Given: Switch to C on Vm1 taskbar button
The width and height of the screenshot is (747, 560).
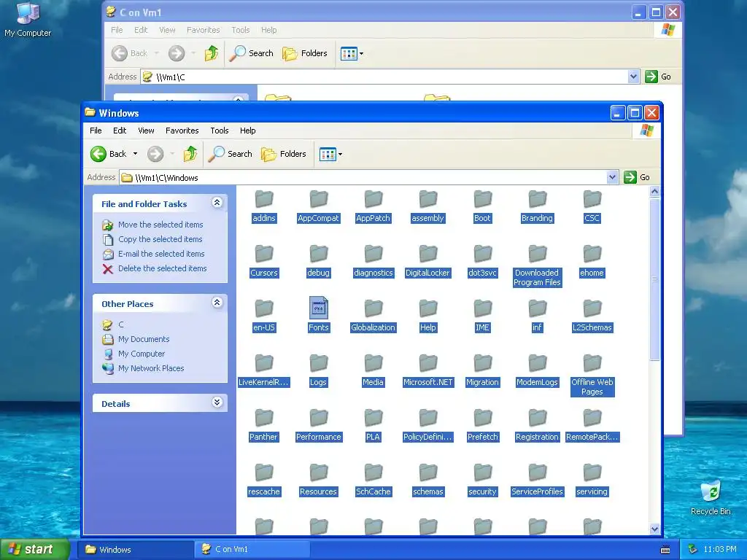Looking at the screenshot, I should click(x=252, y=549).
